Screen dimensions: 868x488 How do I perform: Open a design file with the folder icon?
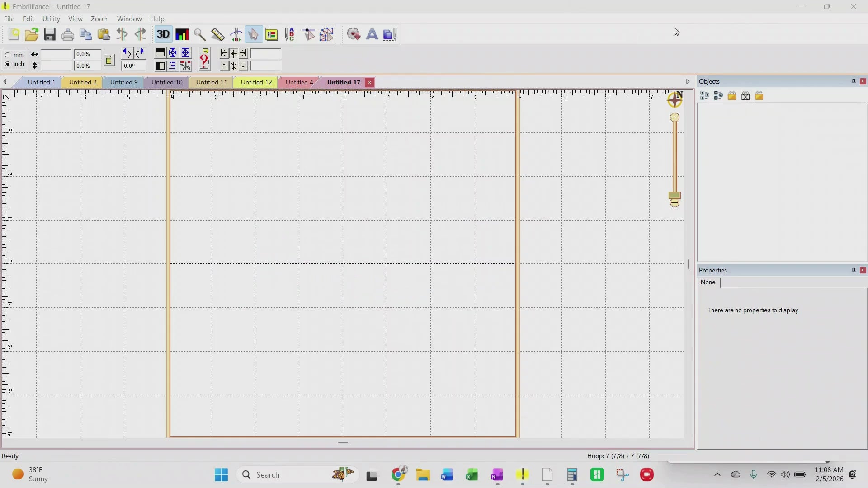(x=32, y=34)
